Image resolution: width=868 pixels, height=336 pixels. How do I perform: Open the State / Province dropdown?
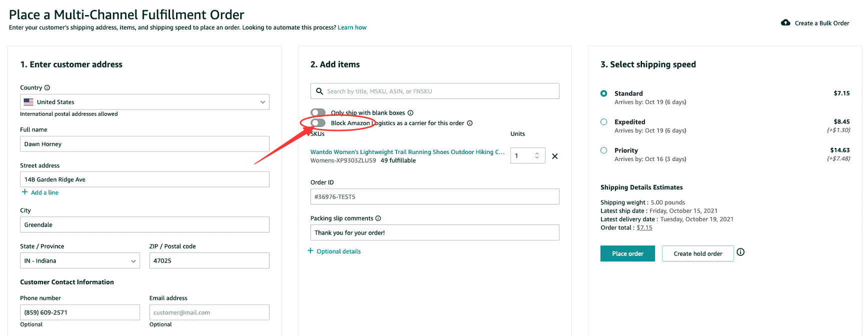(80, 260)
